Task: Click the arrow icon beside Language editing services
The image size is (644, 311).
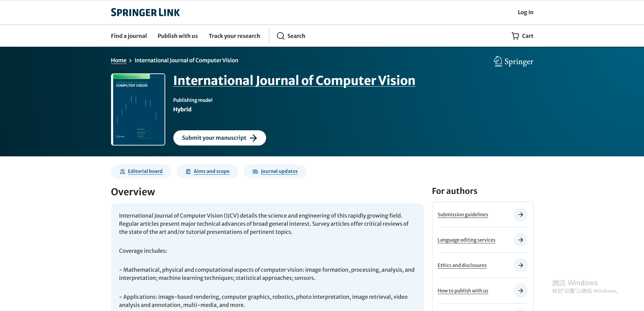Action: 521,240
